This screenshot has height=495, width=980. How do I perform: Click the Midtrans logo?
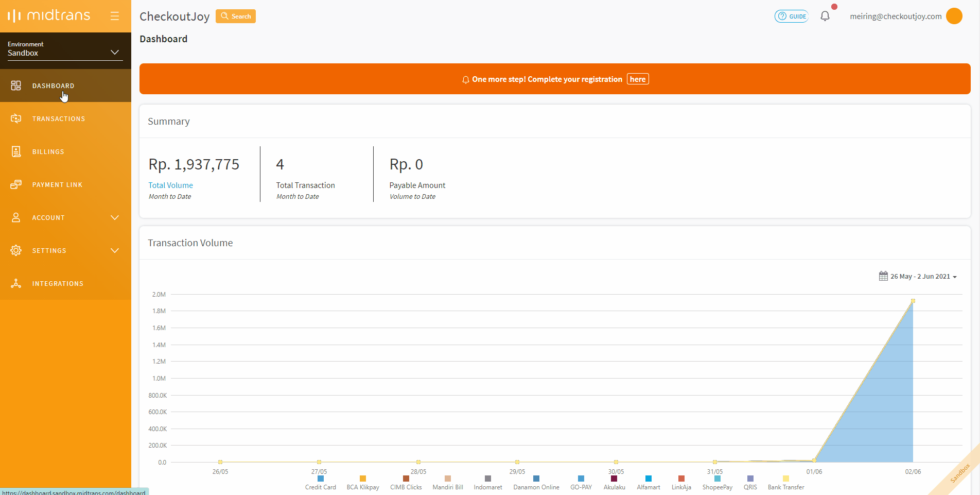[x=49, y=15]
